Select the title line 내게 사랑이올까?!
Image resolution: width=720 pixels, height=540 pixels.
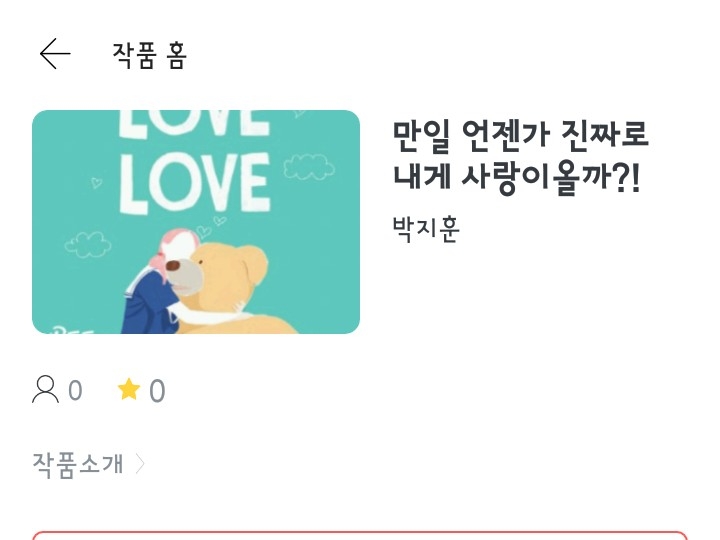pyautogui.click(x=517, y=178)
